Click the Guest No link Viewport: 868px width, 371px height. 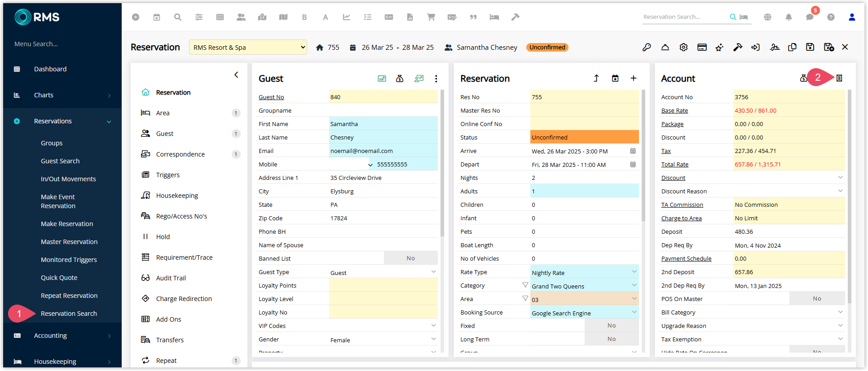271,97
